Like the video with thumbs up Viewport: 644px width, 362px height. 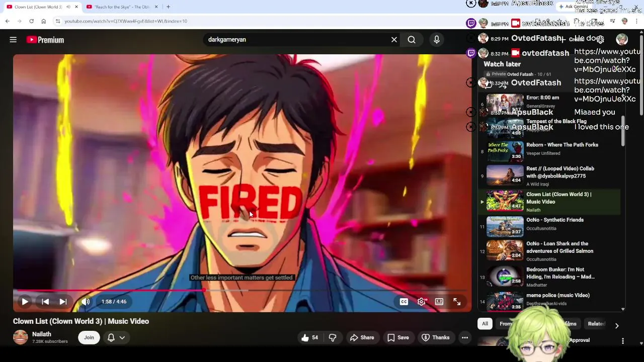[310, 337]
